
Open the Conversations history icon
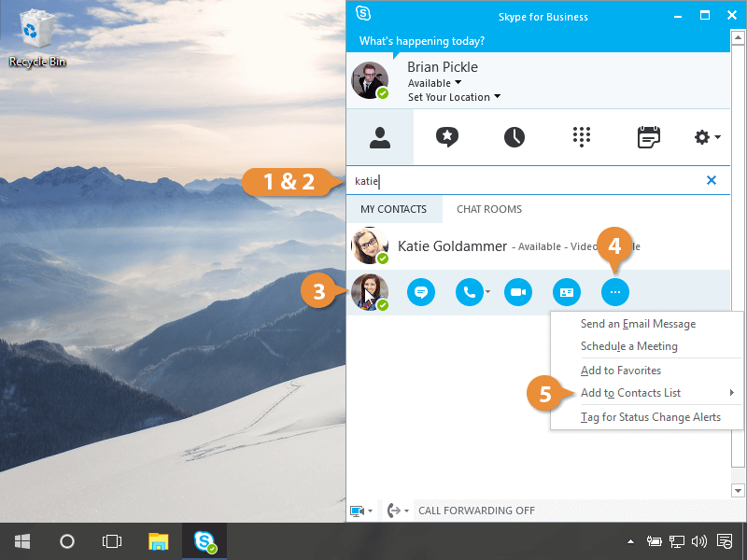click(x=447, y=137)
